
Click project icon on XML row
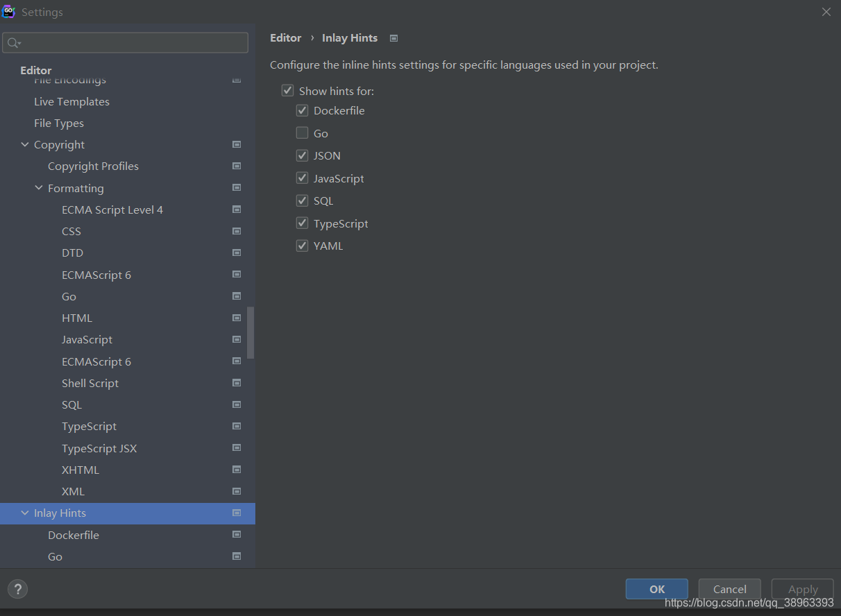237,491
